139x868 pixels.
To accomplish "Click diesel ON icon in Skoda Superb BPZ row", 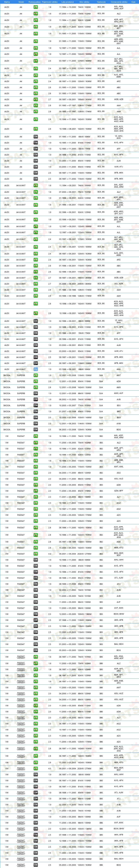I will pos(36,411).
